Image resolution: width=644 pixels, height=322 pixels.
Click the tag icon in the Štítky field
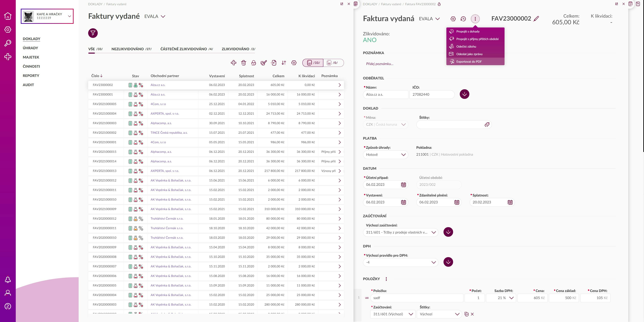tap(487, 125)
